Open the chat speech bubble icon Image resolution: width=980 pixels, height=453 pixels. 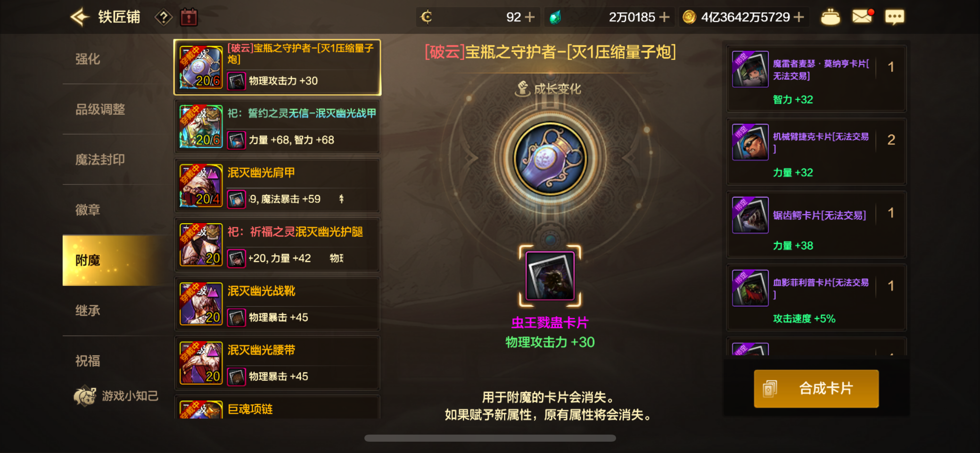coord(894,17)
